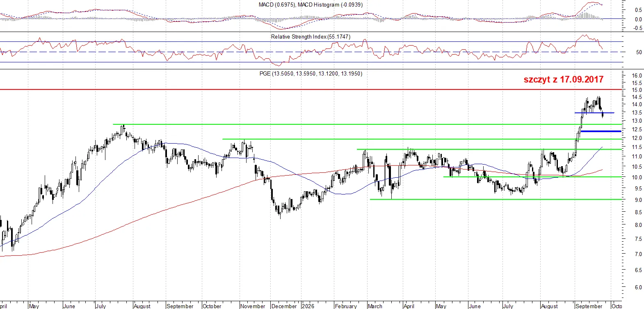Click the 'February' label on time axis
Viewport: 644px width, 309px height.
click(x=346, y=306)
